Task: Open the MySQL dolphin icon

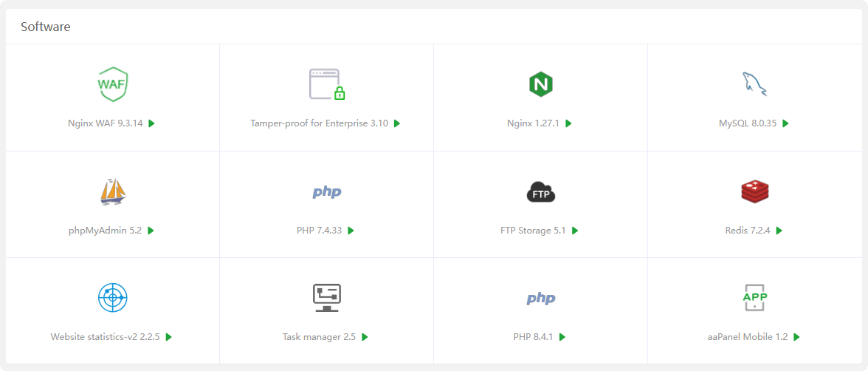Action: pyautogui.click(x=754, y=84)
